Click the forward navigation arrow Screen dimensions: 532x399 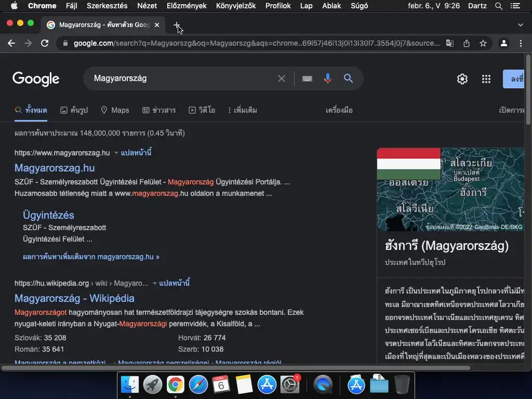coord(28,43)
